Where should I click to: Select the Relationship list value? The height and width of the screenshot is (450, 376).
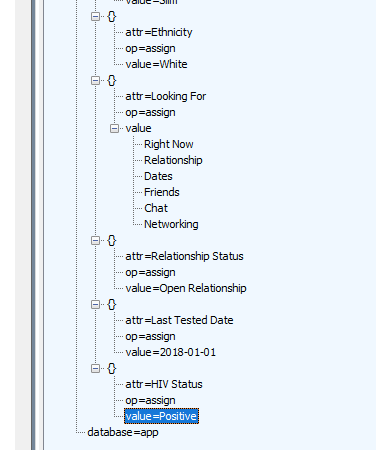point(173,160)
